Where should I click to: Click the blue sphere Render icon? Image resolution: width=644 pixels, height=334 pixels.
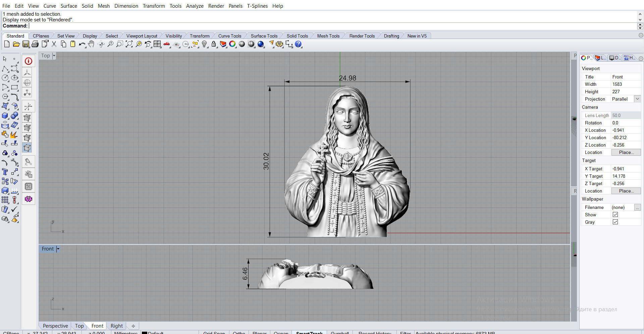261,44
